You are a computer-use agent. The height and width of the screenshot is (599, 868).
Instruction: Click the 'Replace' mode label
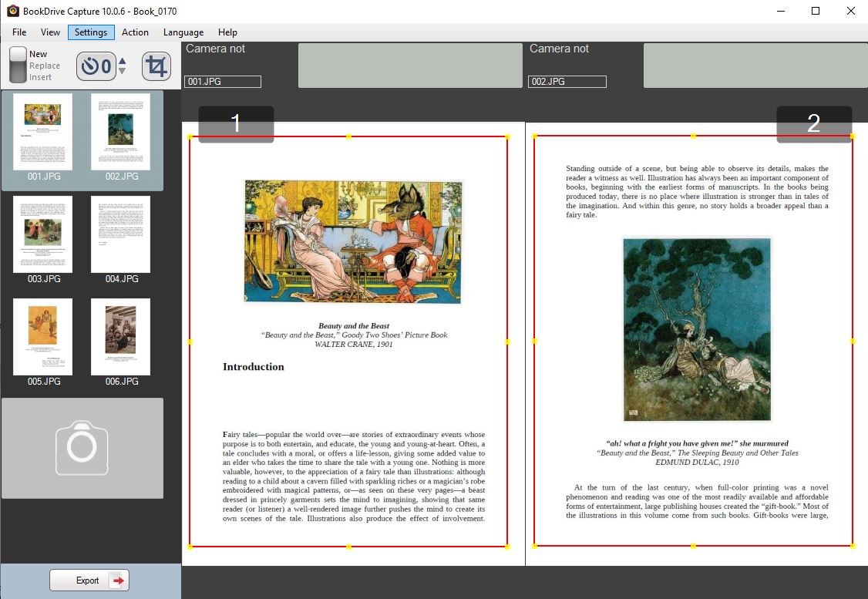pyautogui.click(x=44, y=66)
